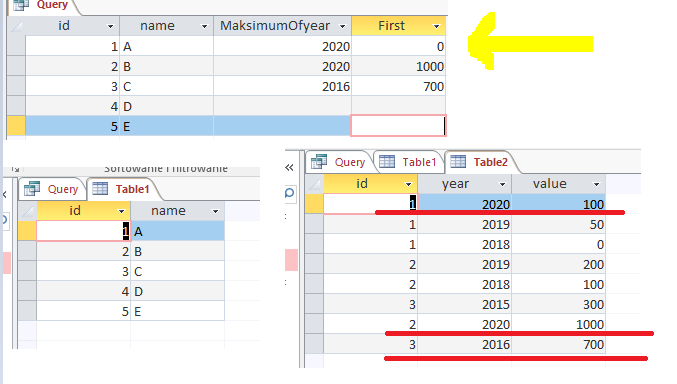Switch to Table1 tab in Table2 window
The width and height of the screenshot is (677, 384).
pyautogui.click(x=408, y=162)
